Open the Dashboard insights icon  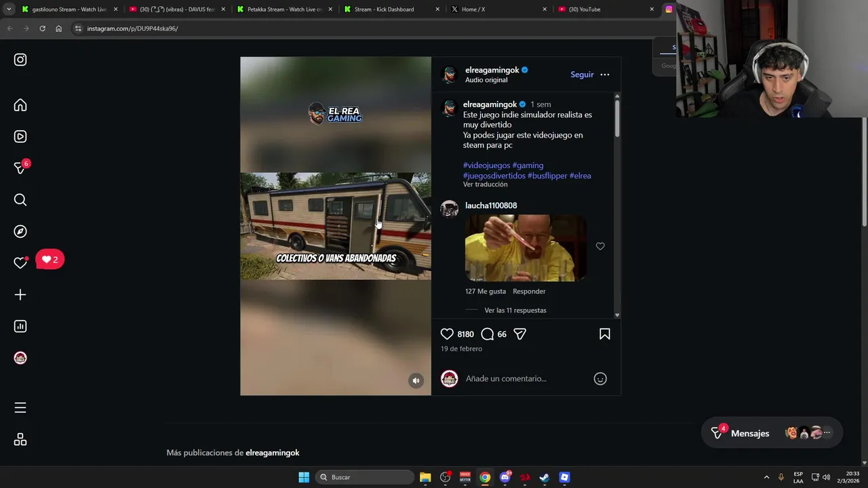(20, 326)
